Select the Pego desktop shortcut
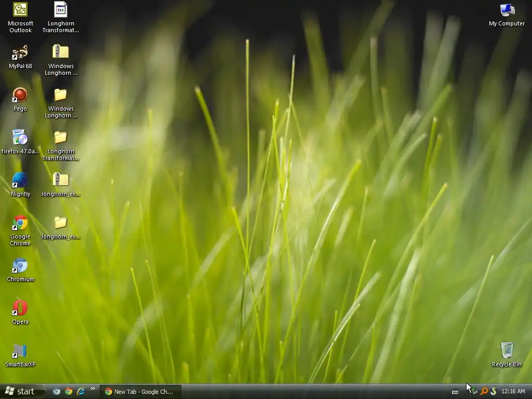 [x=20, y=99]
